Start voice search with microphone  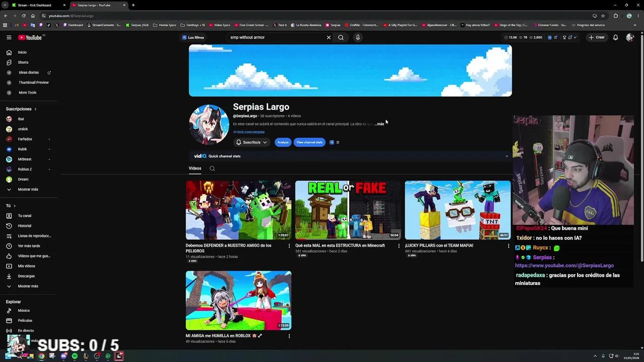(358, 37)
